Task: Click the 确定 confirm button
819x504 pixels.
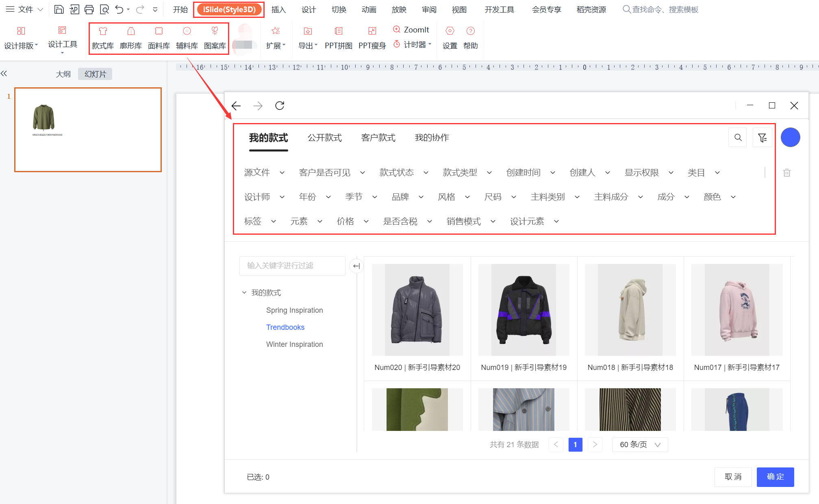Action: pyautogui.click(x=775, y=477)
